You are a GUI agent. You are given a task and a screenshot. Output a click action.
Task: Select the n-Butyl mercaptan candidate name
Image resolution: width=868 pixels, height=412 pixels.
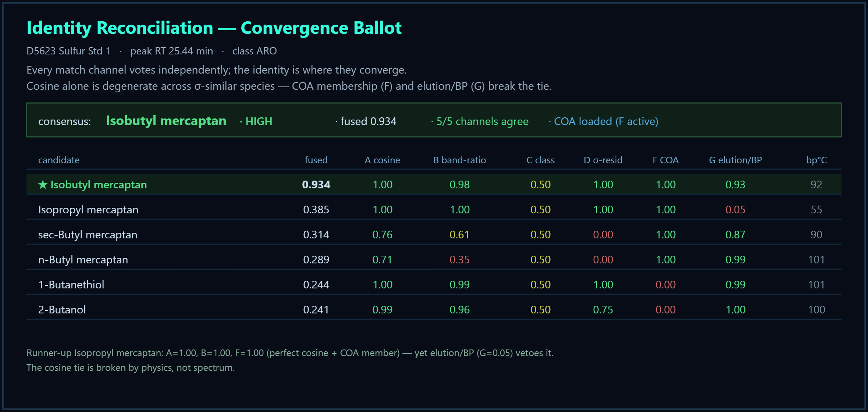(83, 260)
